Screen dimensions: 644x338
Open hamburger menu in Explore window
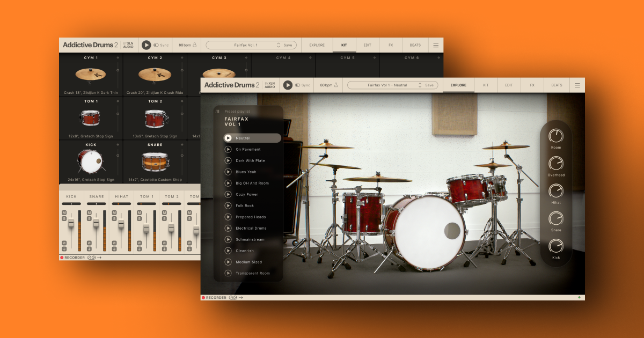[577, 85]
